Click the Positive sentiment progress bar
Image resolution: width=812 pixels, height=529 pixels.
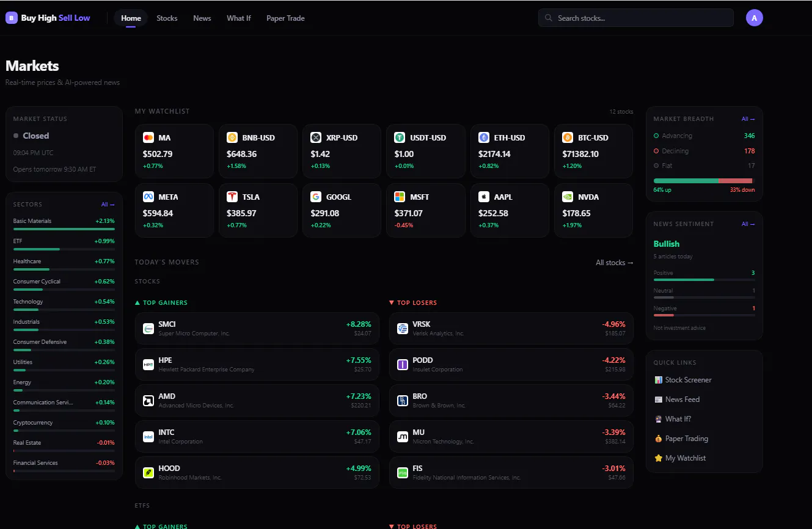coord(704,280)
